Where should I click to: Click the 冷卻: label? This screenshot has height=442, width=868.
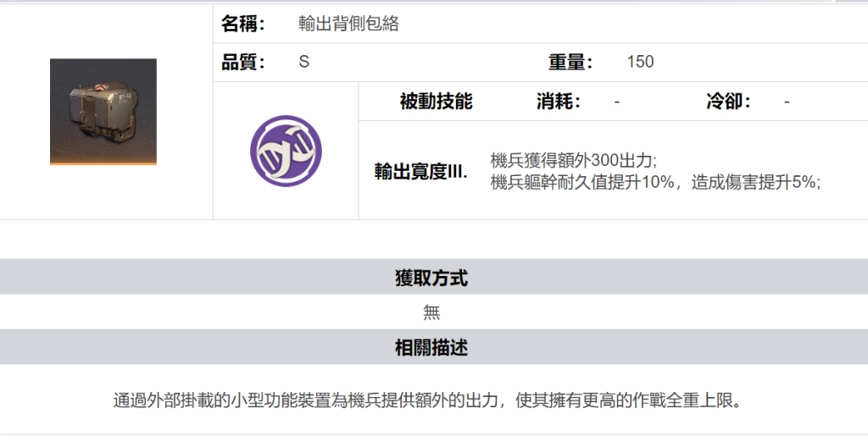[728, 102]
